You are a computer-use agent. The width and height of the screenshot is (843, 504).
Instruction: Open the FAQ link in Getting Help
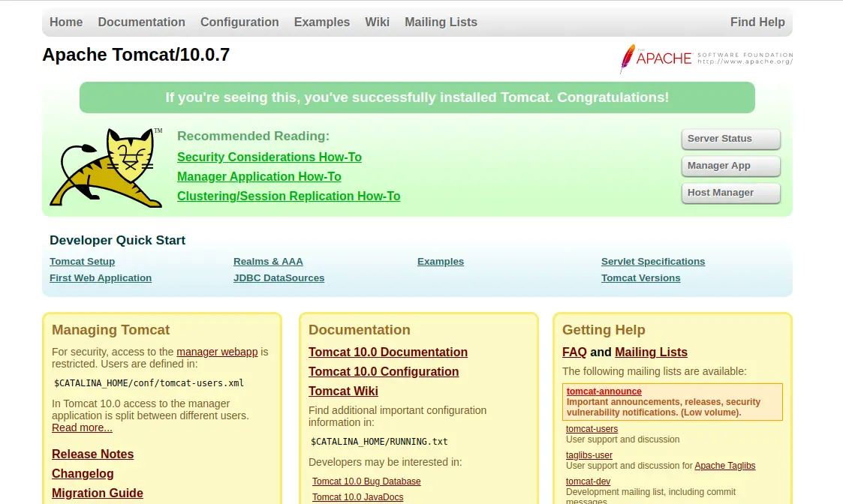pos(574,352)
